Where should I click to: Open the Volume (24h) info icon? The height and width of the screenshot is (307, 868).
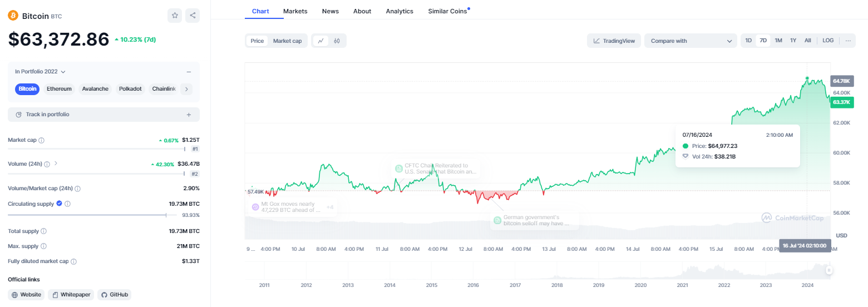pyautogui.click(x=47, y=164)
